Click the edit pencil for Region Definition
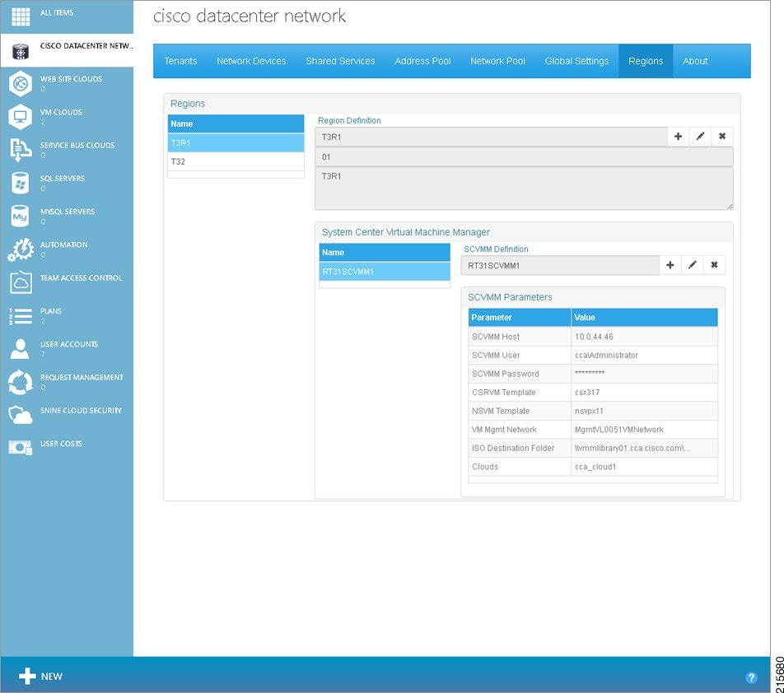The width and height of the screenshot is (784, 693). 700,137
